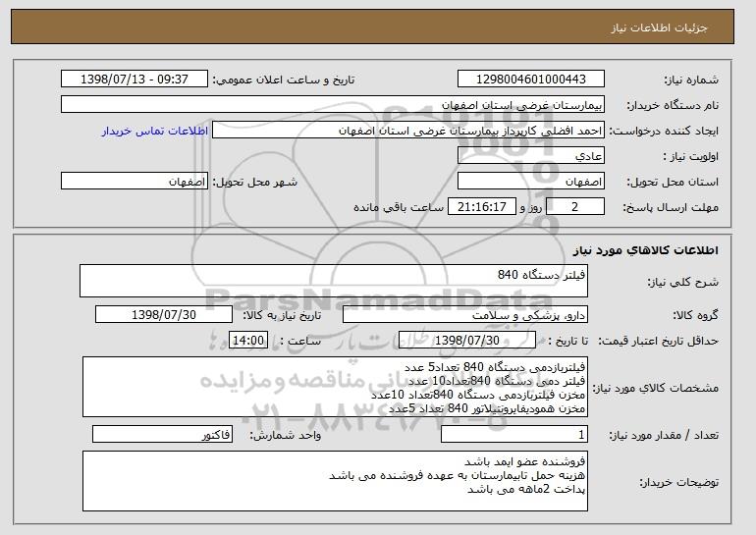Screen dimensions: 756x535
Task: Select the label حداقل تاریخ اعتبار قیمت
Action: tap(659, 341)
